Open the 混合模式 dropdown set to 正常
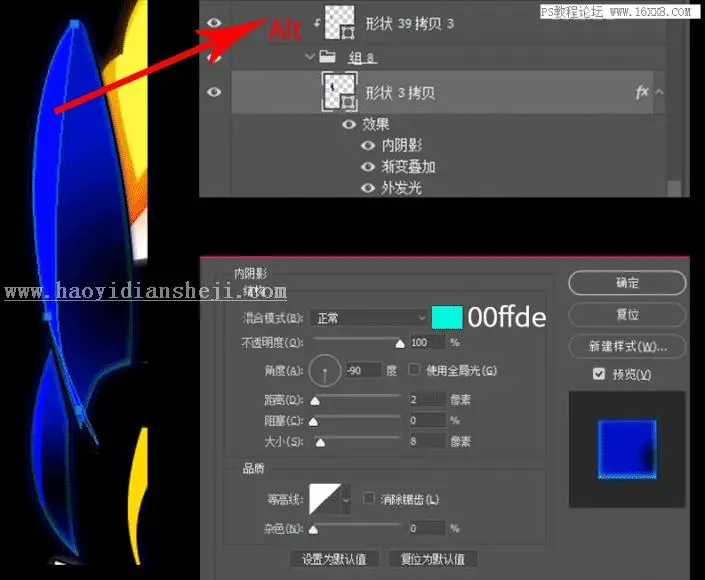Viewport: 705px width, 580px height. tap(369, 318)
